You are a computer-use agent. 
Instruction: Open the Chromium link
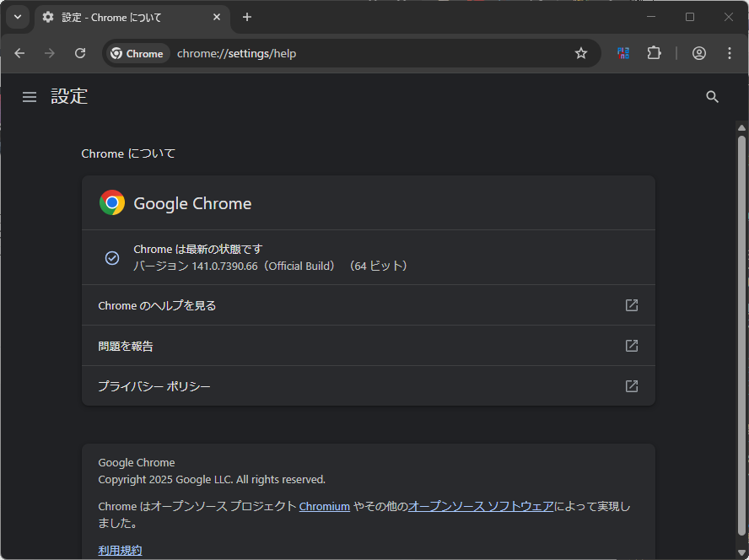[325, 506]
